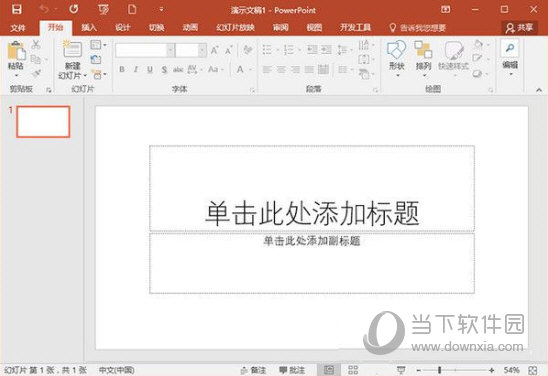
Task: Open the 视图 tab
Action: click(314, 28)
